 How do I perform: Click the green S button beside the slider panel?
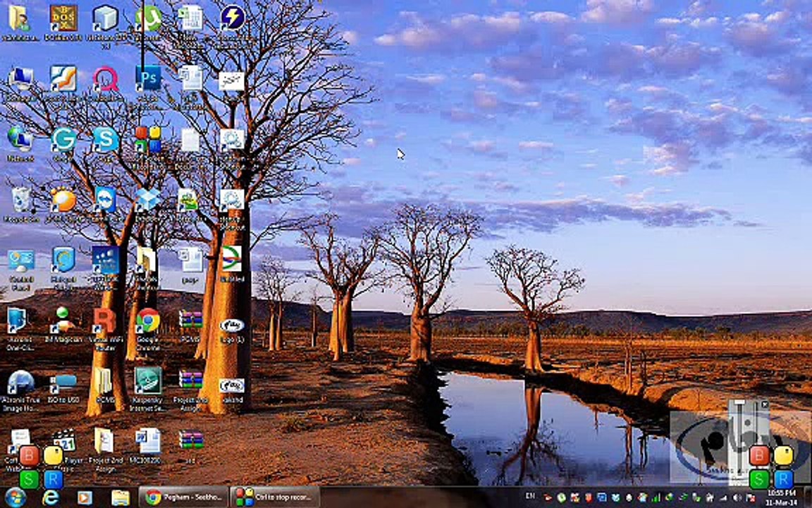[759, 478]
